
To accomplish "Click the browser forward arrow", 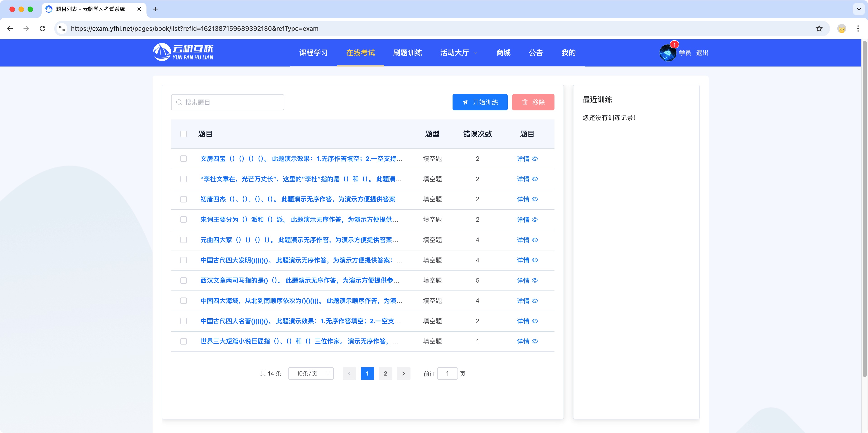I will point(26,29).
